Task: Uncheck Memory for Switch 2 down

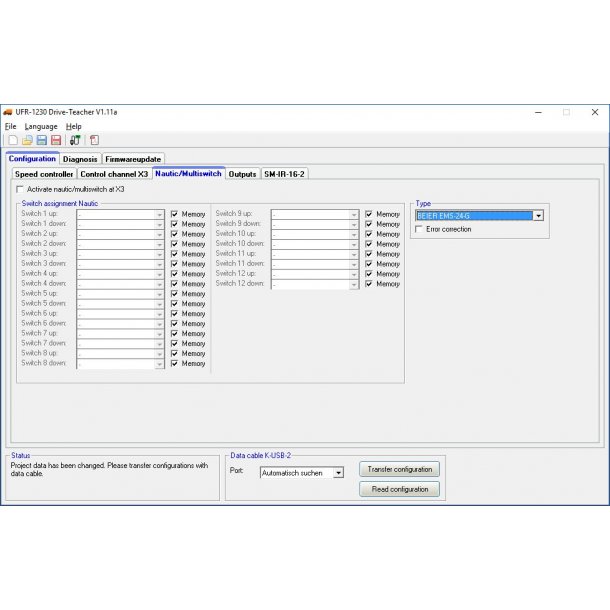Action: pyautogui.click(x=174, y=244)
